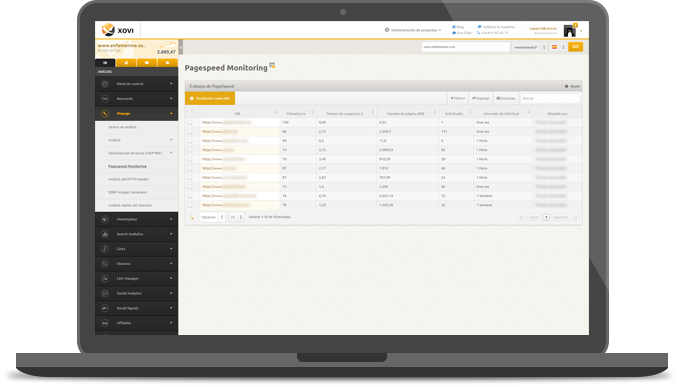The width and height of the screenshot is (678, 387).
Task: Go to the first page pagination icon
Action: pos(521,217)
